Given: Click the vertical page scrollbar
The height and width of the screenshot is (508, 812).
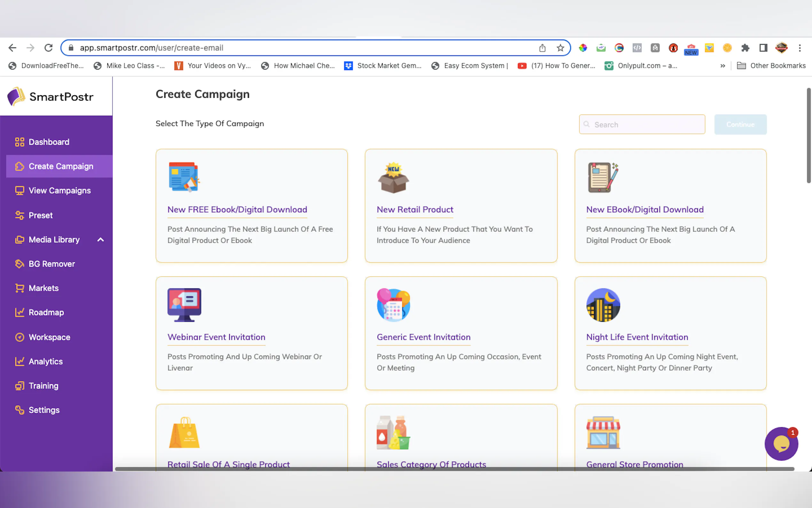Looking at the screenshot, I should coord(808,136).
